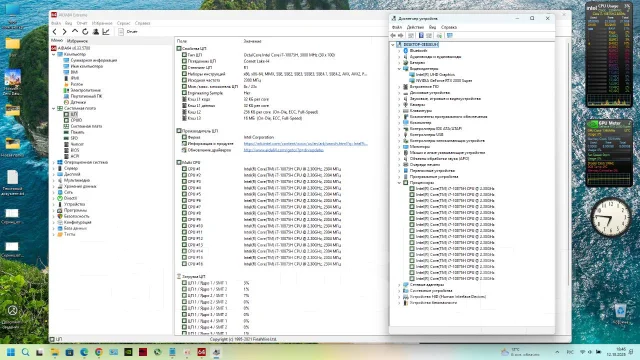Open Действие menu in Device Manager

click(x=415, y=27)
